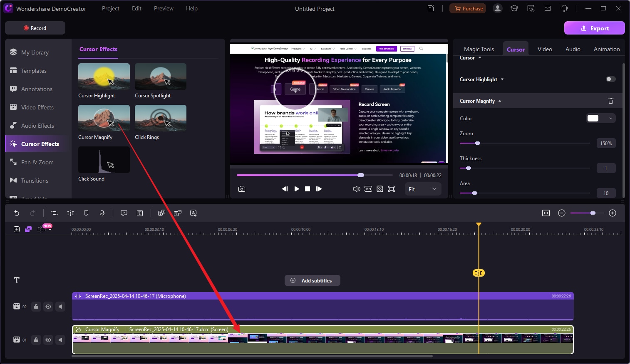Switch to the Audio properties tab
Image resolution: width=630 pixels, height=364 pixels.
pos(573,49)
